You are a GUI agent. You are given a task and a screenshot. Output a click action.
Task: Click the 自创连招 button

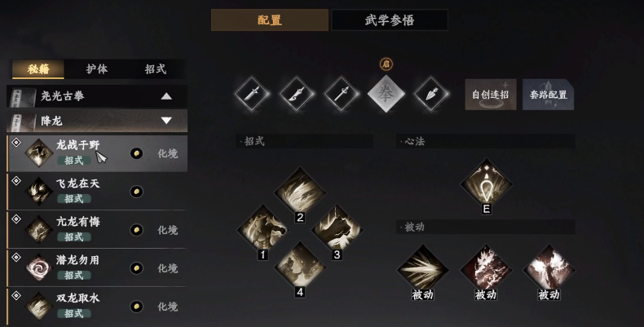[x=491, y=95]
